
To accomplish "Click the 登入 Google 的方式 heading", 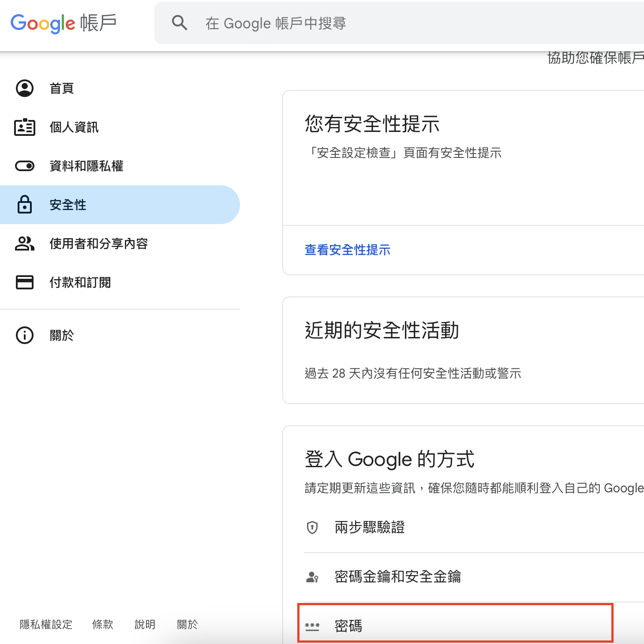I will (389, 459).
